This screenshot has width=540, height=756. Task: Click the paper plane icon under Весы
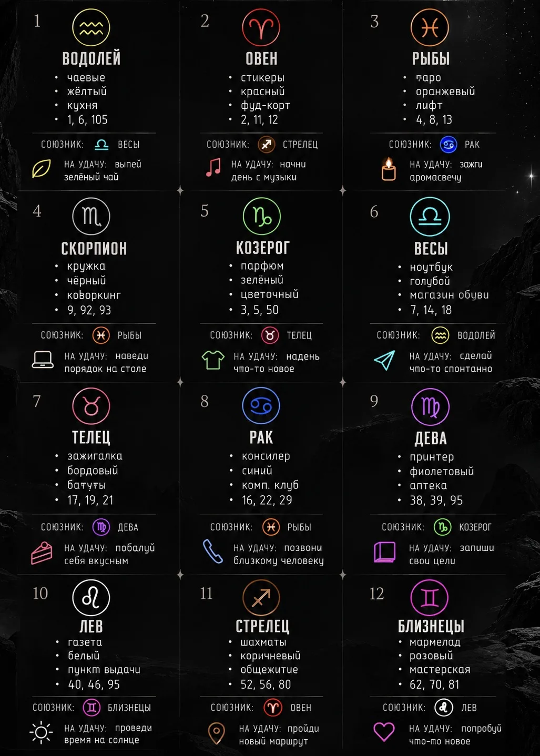(384, 361)
